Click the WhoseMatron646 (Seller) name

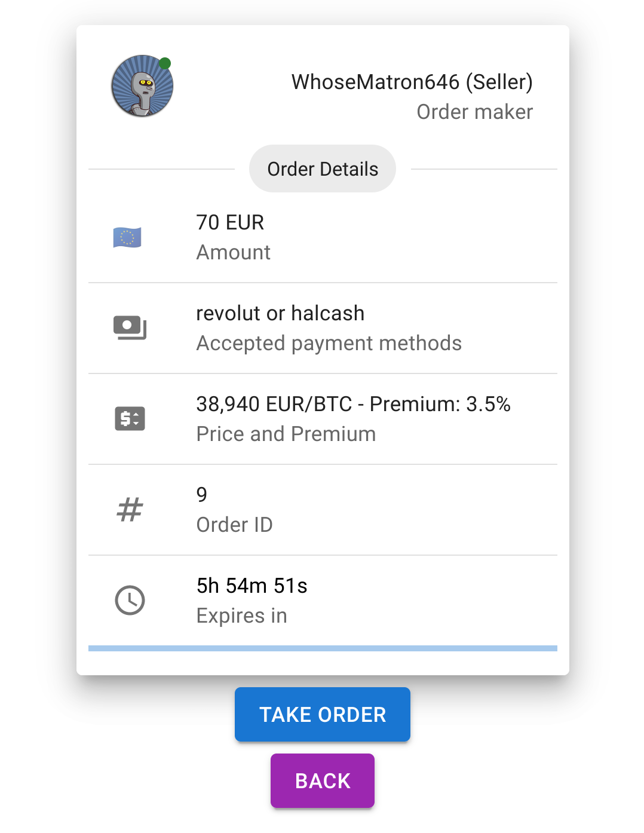[x=412, y=82]
